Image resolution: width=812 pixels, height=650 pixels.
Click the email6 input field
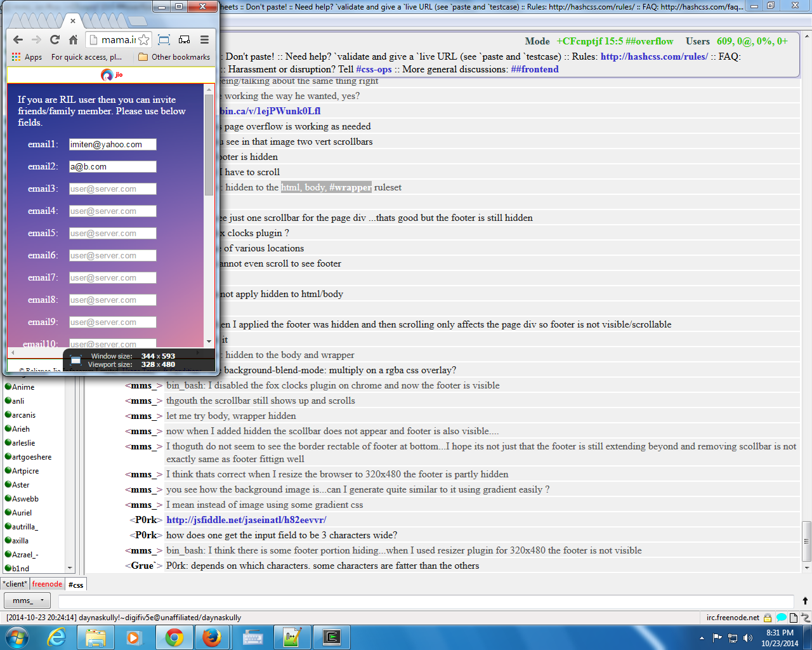coord(113,256)
